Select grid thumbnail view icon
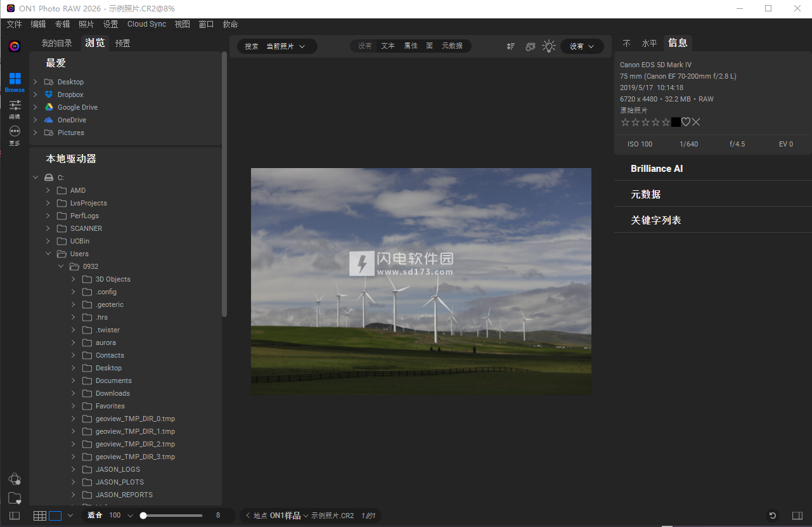The image size is (812, 527). [x=40, y=516]
